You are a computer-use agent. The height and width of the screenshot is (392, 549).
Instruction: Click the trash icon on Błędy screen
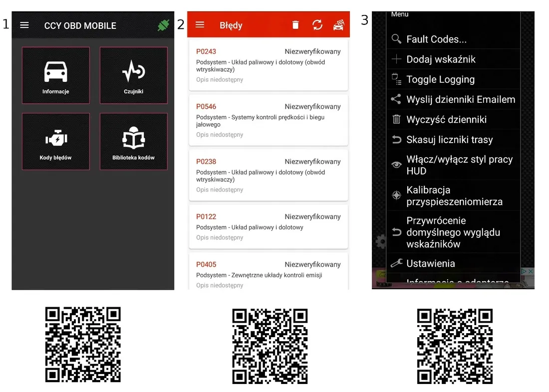[x=295, y=25]
